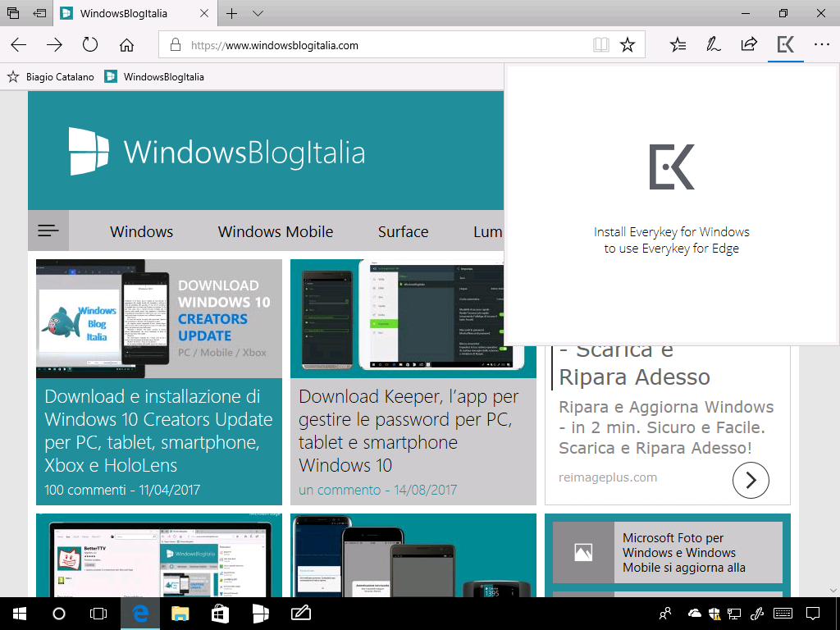Close the WindowsBlogItalia tab
Screen dimensions: 840x630
tap(204, 13)
